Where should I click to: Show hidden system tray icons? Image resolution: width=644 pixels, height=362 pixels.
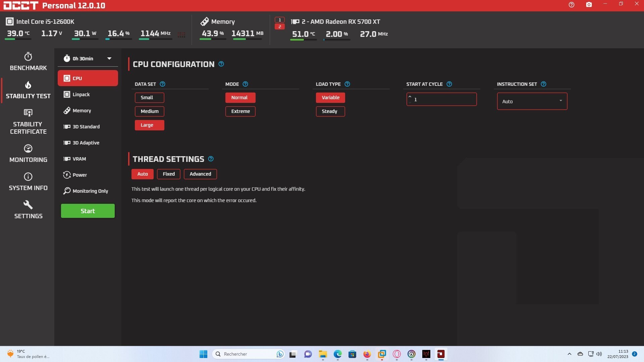coord(569,354)
